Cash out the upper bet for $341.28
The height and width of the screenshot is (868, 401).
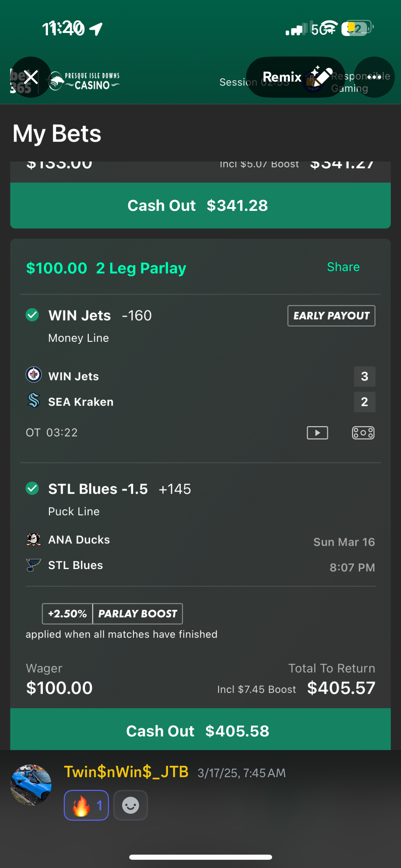[x=200, y=205]
